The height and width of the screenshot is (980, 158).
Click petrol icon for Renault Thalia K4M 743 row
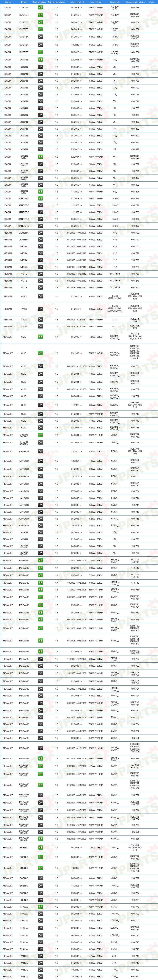pos(40,907)
